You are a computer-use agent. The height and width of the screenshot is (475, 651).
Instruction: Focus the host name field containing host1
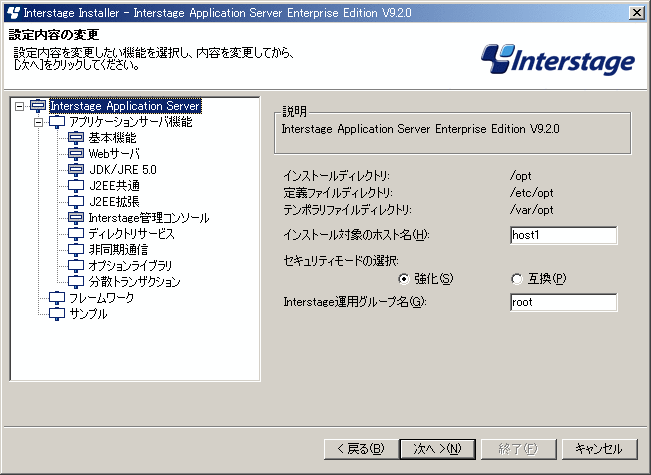tap(563, 235)
